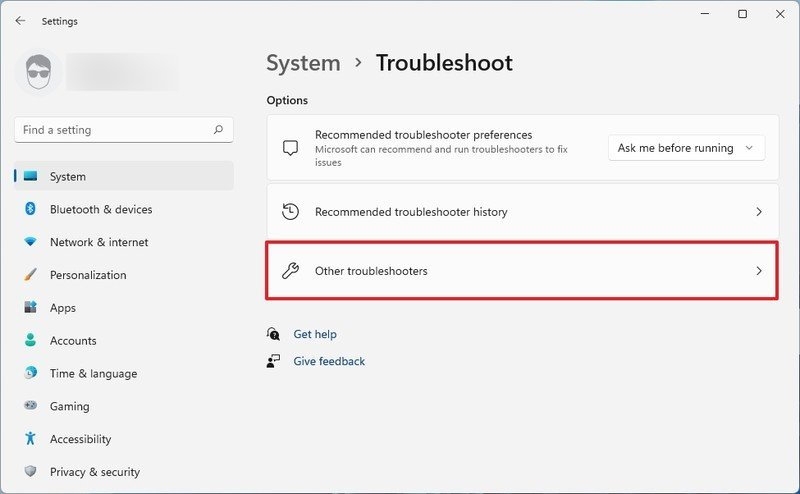Go to Time & language

(124, 373)
